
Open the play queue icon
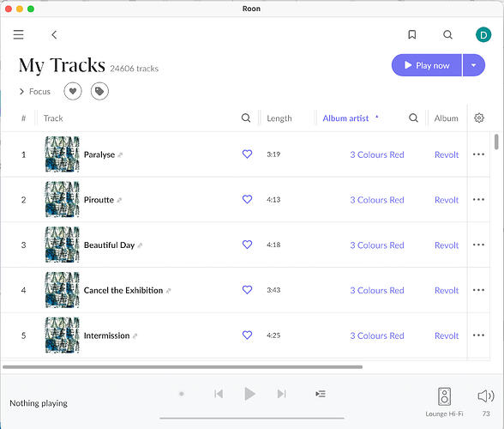(x=321, y=394)
